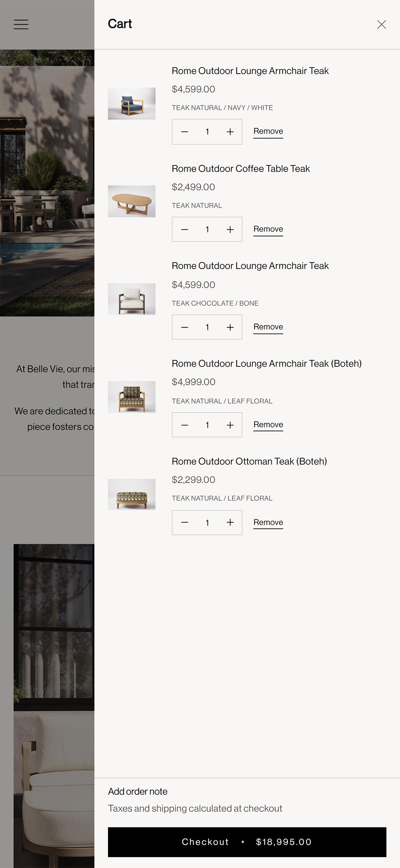Open Rome Outdoor Ottoman Teak (Boteh) title
The image size is (400, 868).
249,461
